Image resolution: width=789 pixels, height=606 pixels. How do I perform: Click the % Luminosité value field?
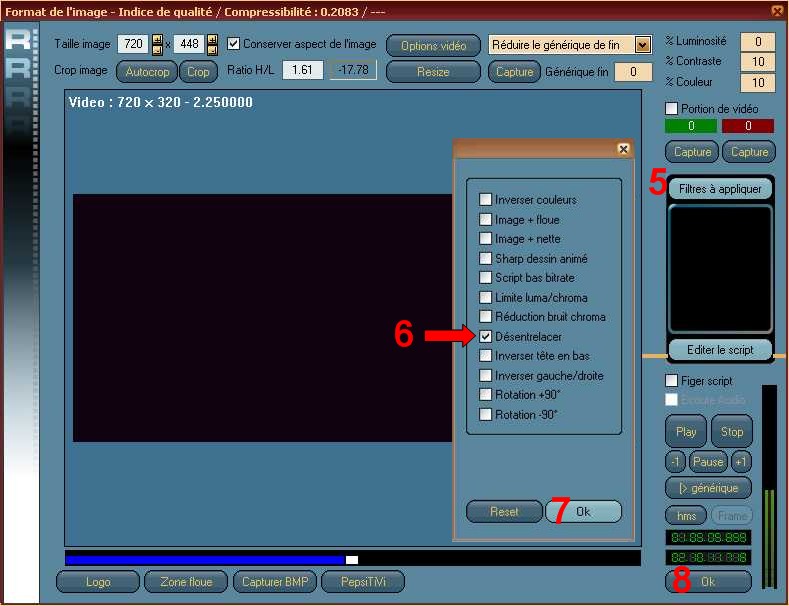[758, 42]
